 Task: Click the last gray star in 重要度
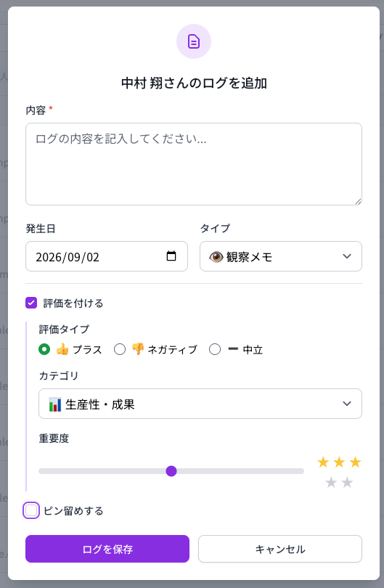347,482
